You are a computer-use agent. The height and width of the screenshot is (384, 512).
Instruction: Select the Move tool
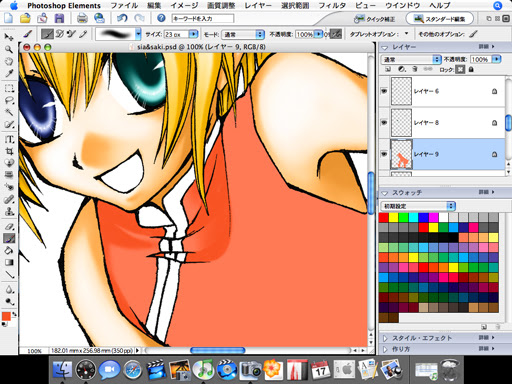(x=9, y=37)
